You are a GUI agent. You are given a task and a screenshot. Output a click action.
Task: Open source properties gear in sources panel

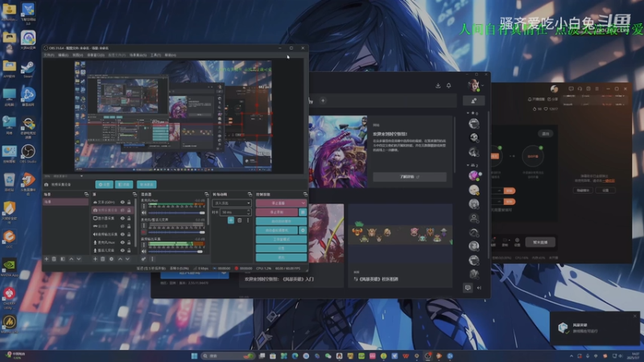(111, 259)
